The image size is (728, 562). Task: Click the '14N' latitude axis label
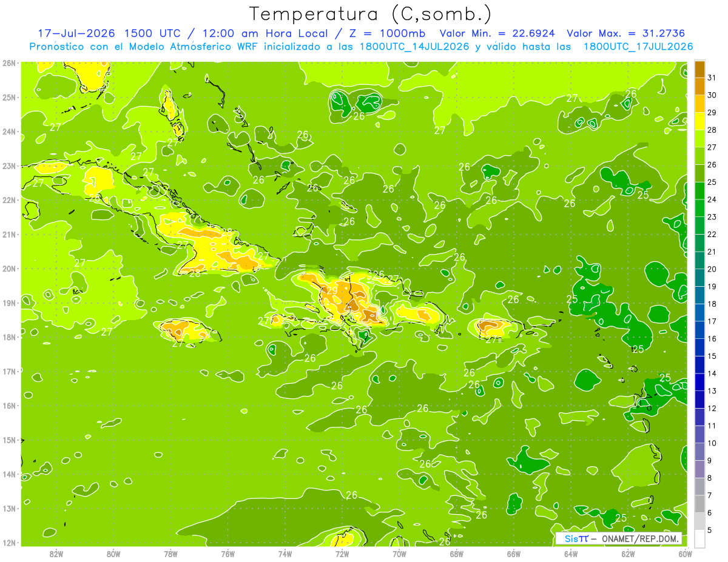[8, 474]
